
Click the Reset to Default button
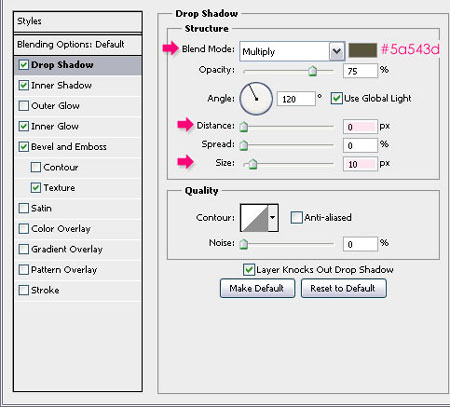click(344, 288)
